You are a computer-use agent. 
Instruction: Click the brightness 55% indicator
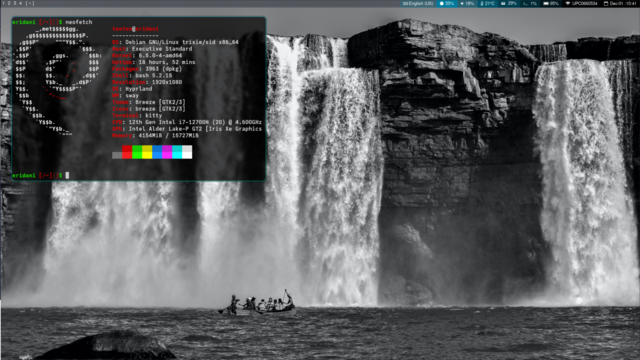(447, 3)
